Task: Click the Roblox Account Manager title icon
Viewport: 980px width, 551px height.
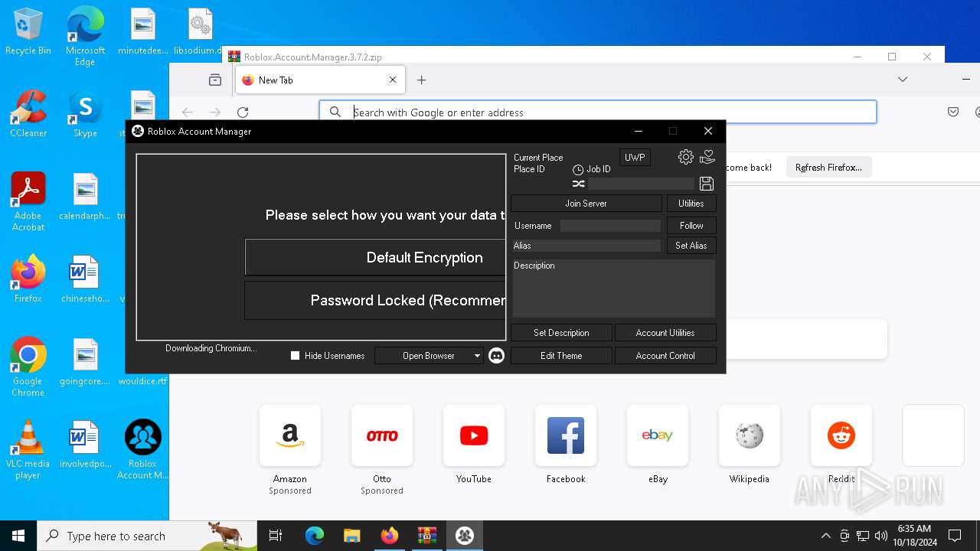Action: [x=138, y=131]
